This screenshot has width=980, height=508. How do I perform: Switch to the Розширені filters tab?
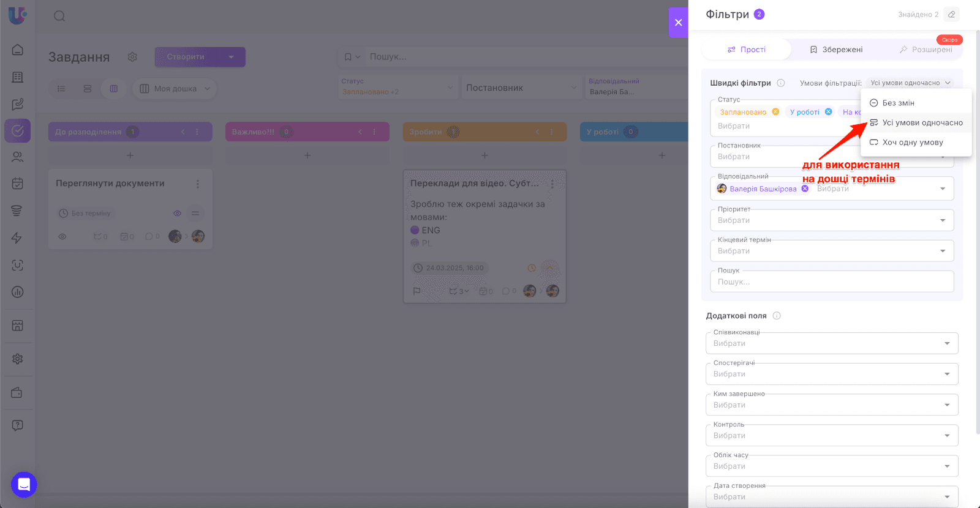tap(925, 50)
